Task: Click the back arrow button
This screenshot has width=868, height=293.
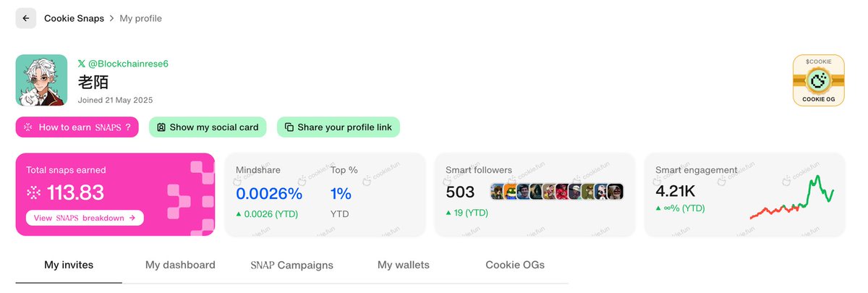Action: click(26, 18)
